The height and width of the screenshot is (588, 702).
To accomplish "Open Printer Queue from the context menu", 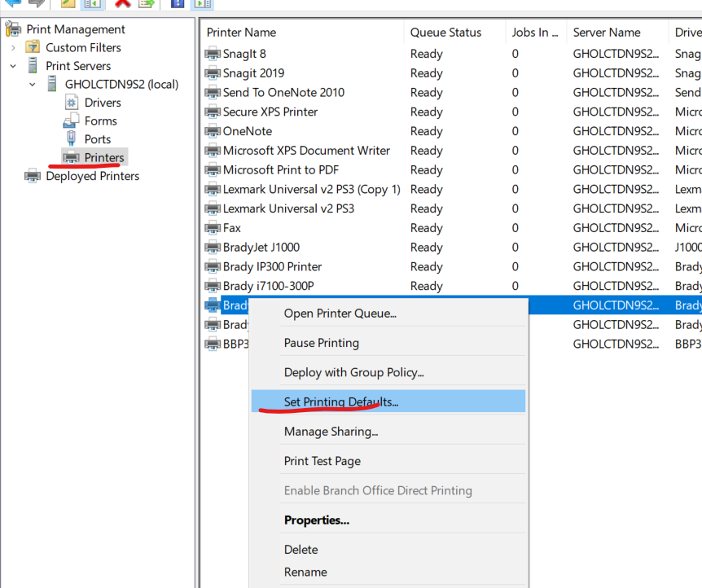I will (x=340, y=314).
